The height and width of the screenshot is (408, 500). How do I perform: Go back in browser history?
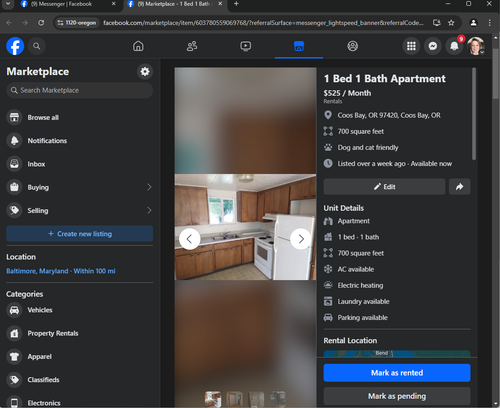point(9,23)
